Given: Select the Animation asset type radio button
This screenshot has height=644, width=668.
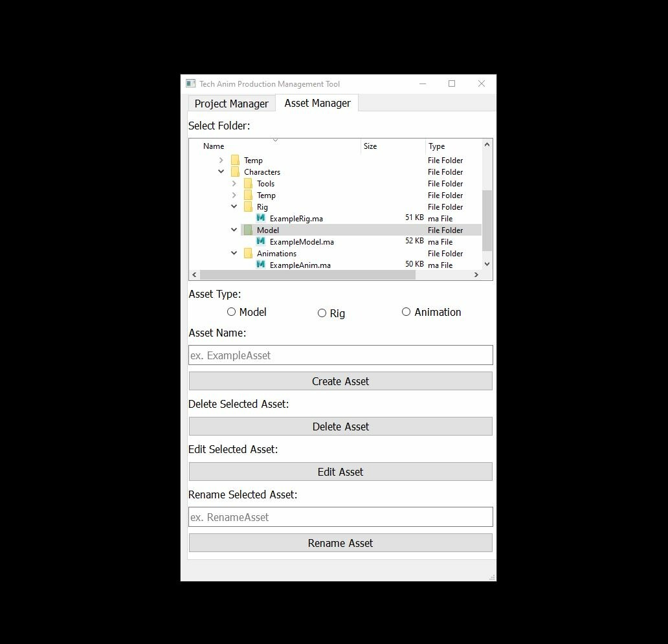Looking at the screenshot, I should pyautogui.click(x=406, y=311).
